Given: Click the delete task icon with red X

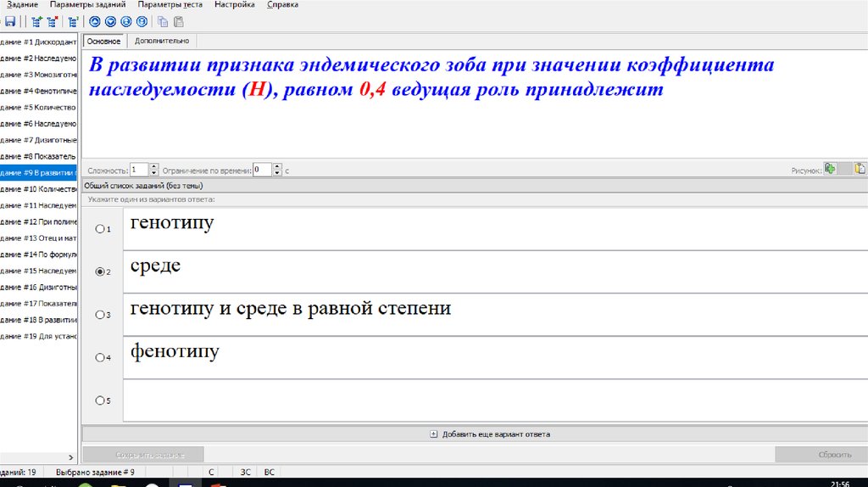Looking at the screenshot, I should point(53,21).
